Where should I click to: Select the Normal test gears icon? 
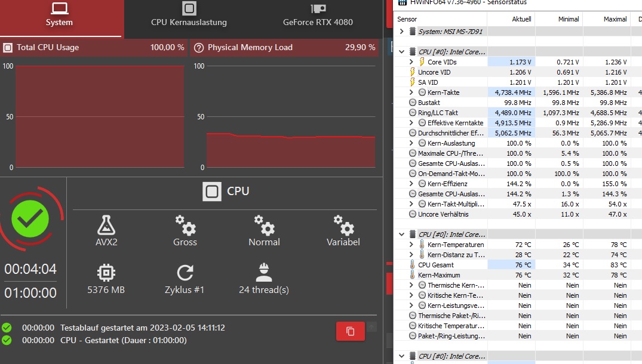pyautogui.click(x=264, y=226)
